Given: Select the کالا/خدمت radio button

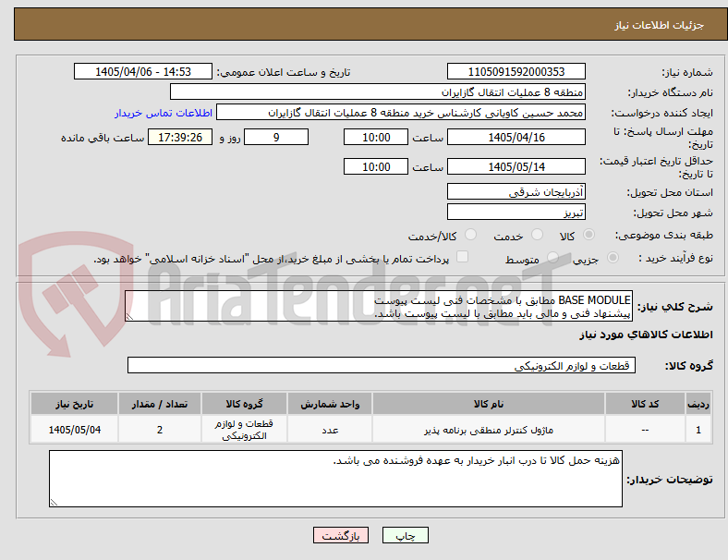Looking at the screenshot, I should pos(471,235).
